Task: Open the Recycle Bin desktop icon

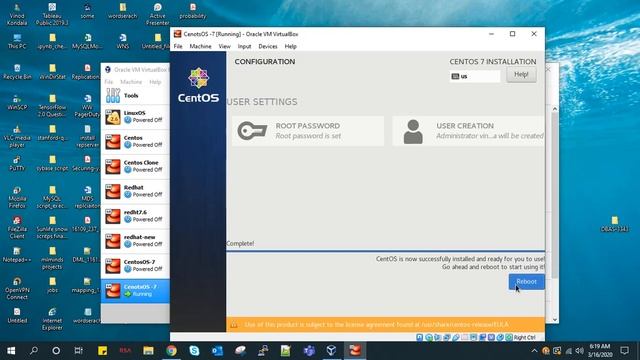Action: [17, 71]
